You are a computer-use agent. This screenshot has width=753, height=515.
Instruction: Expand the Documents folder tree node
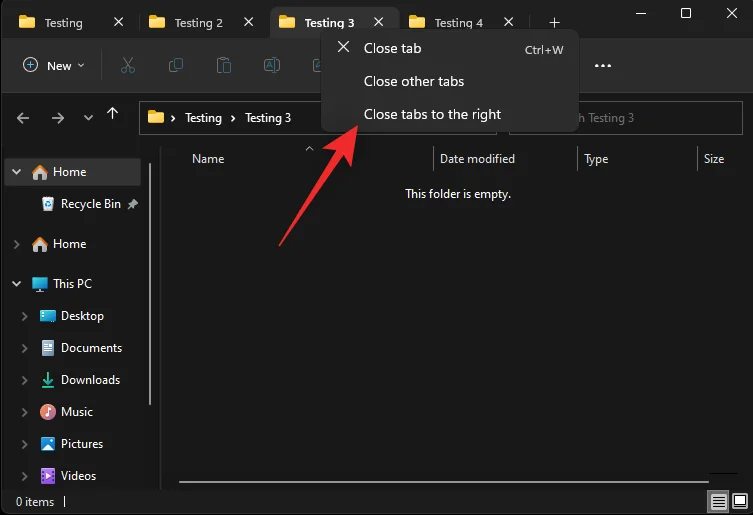25,348
